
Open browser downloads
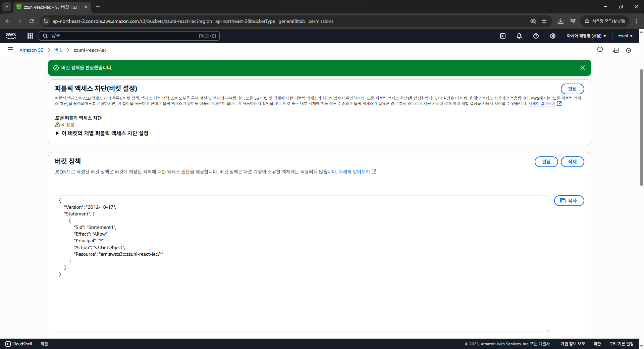[x=561, y=21]
